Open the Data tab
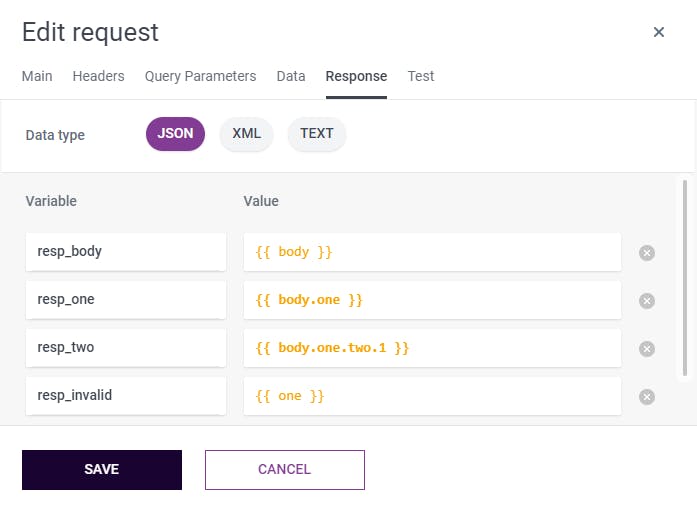697x506 pixels. click(x=291, y=76)
